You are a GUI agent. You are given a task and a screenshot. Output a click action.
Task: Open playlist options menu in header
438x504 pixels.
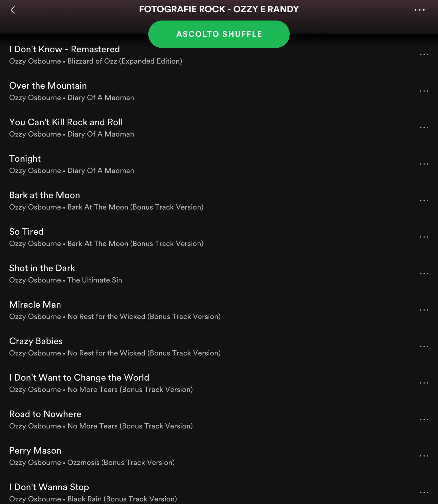coord(419,10)
